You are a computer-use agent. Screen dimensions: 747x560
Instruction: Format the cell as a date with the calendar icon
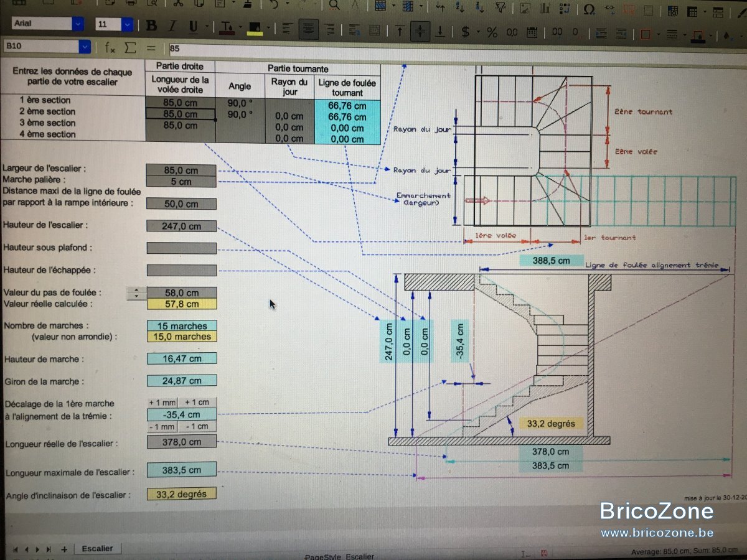coord(532,32)
